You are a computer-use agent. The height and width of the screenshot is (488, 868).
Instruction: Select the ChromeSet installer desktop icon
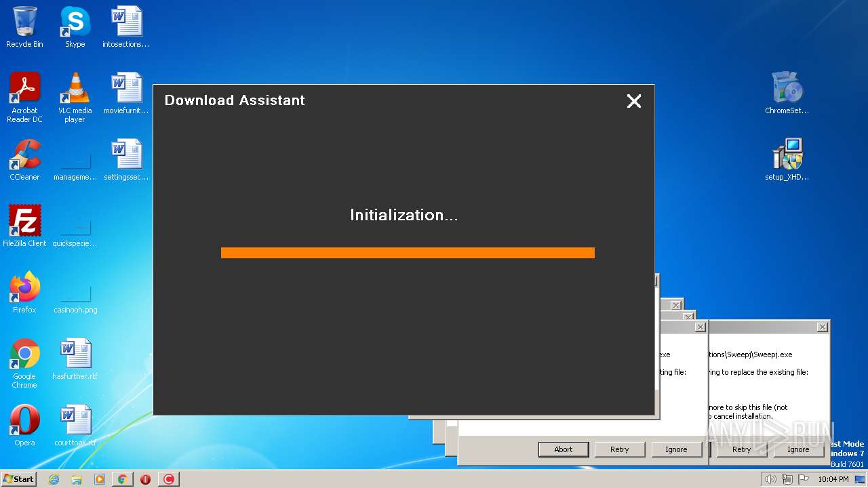[787, 94]
